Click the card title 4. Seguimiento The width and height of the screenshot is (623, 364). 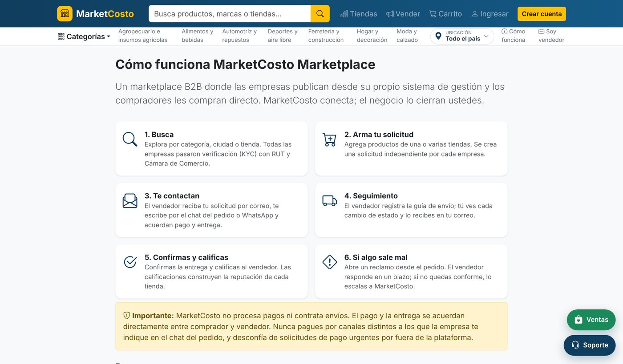(371, 196)
